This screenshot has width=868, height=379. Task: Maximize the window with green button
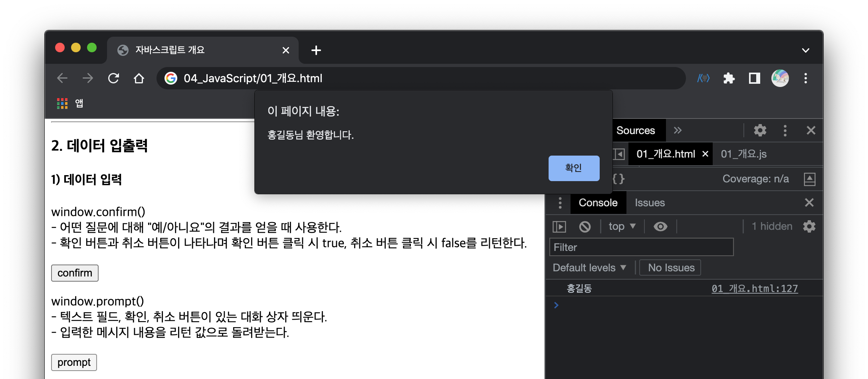click(92, 48)
